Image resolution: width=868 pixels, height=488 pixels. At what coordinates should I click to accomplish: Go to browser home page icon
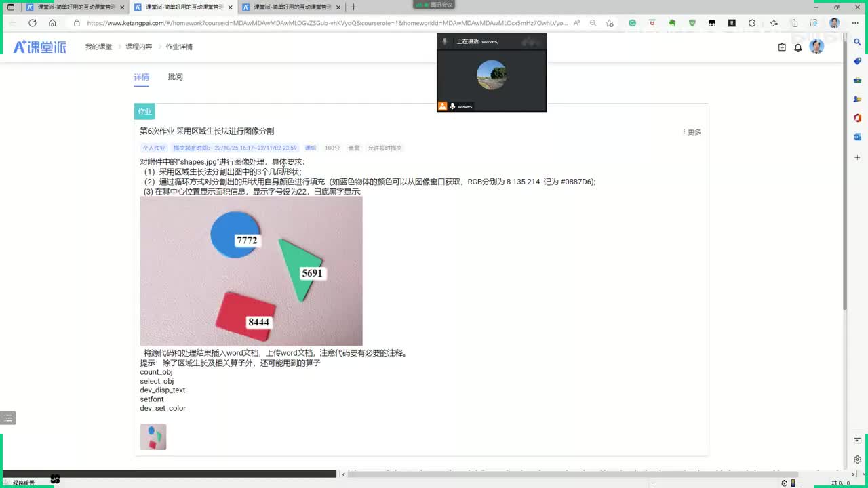(x=52, y=22)
